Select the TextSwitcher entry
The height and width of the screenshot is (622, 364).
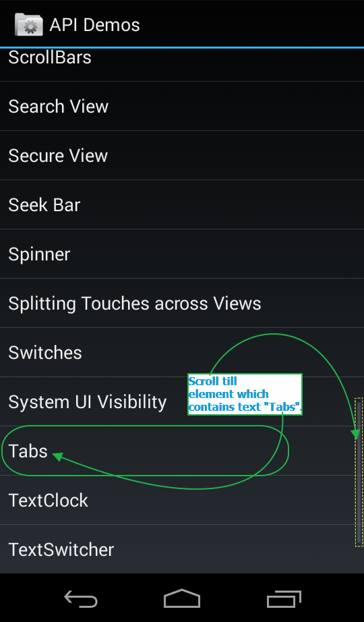pyautogui.click(x=182, y=549)
